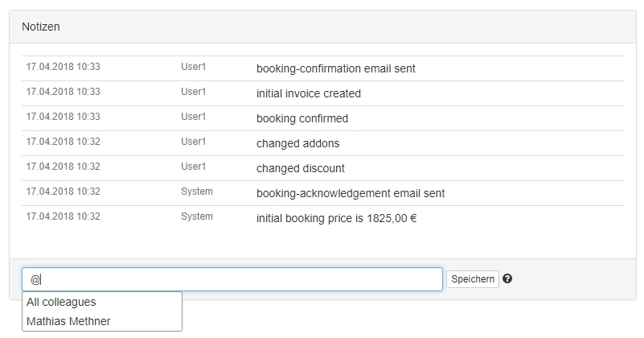Click System author of booking-acknowledgement note
Viewport: 644px width, 338px height.
tap(197, 192)
